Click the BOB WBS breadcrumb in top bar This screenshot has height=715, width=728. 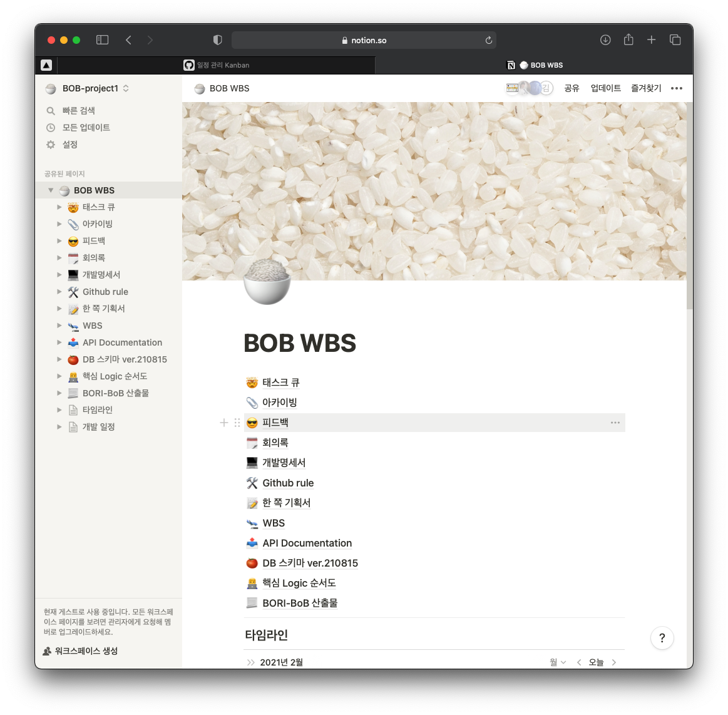pos(222,88)
